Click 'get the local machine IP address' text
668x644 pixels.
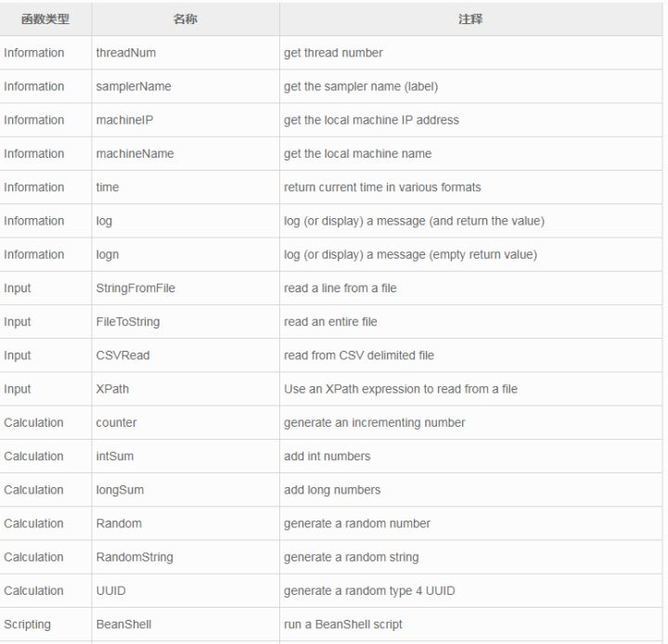pyautogui.click(x=371, y=121)
